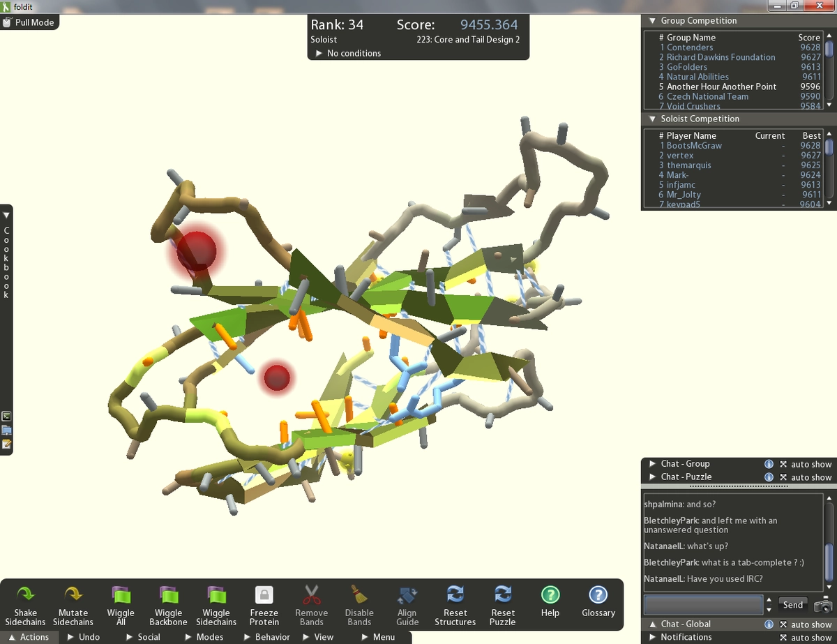The image size is (837, 644).
Task: Click the Reset Puzzle icon
Action: [502, 595]
